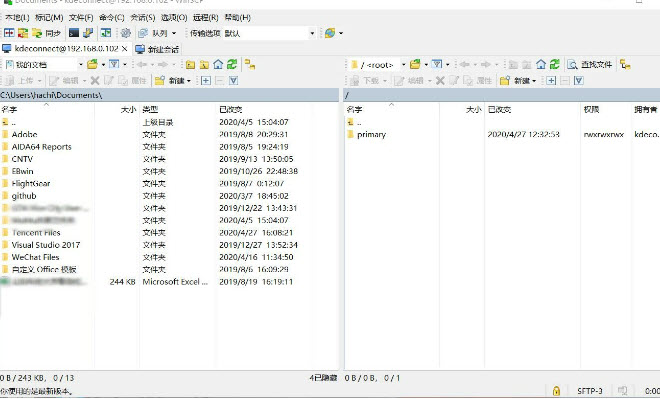Click local select-by-mask filter icon
This screenshot has width=660, height=399.
(234, 80)
